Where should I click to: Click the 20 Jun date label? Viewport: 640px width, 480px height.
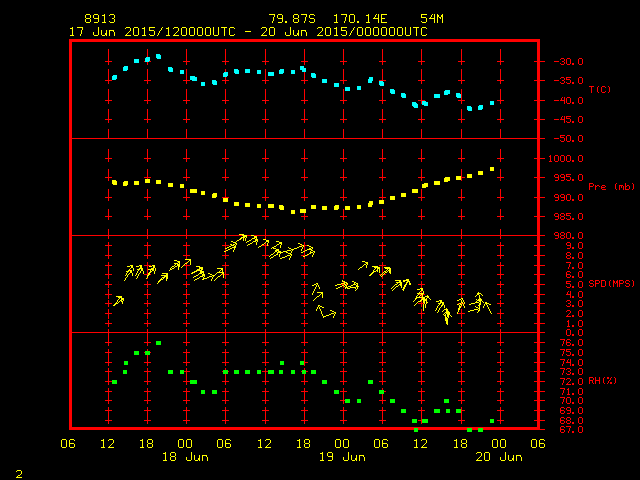(499, 457)
